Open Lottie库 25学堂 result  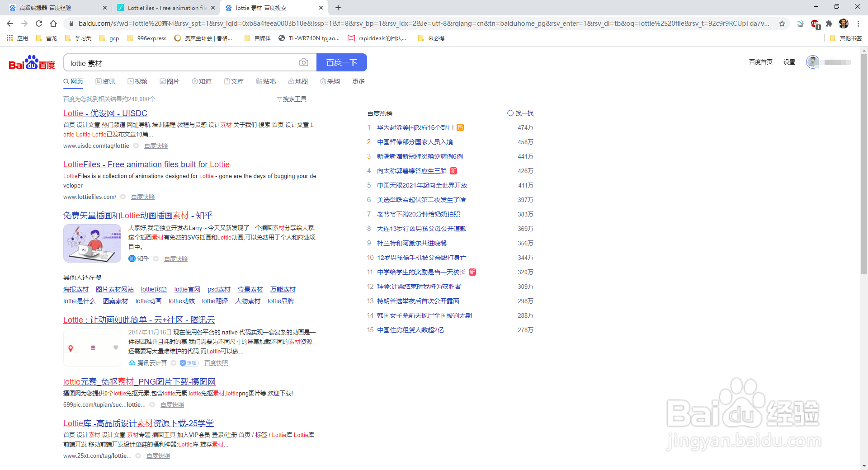[x=138, y=423]
